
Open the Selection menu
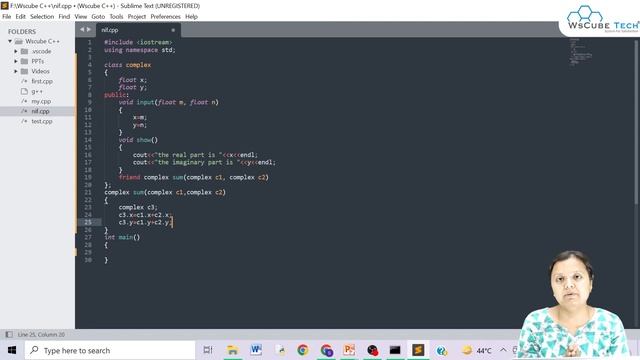click(42, 17)
